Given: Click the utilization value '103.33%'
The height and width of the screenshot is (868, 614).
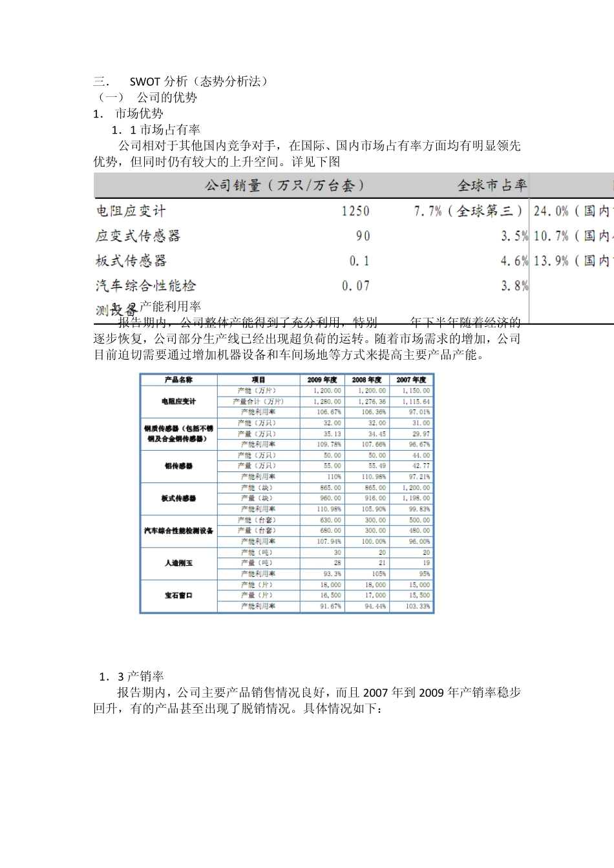Looking at the screenshot, I should click(x=418, y=606).
